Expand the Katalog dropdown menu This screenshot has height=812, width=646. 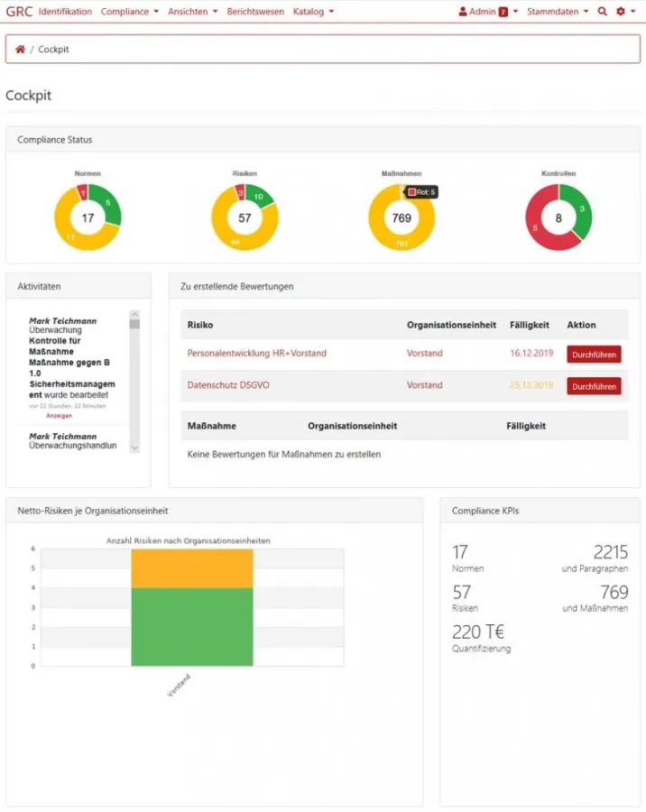(x=313, y=12)
